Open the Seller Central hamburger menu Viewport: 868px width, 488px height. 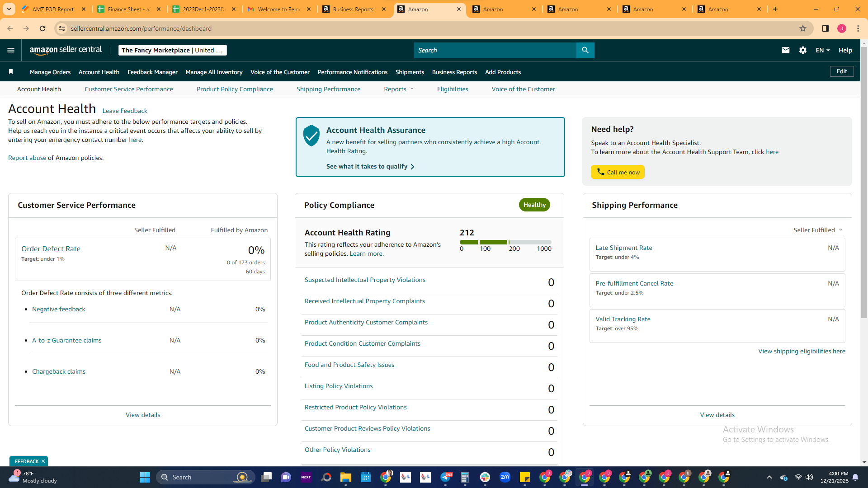pos(11,50)
